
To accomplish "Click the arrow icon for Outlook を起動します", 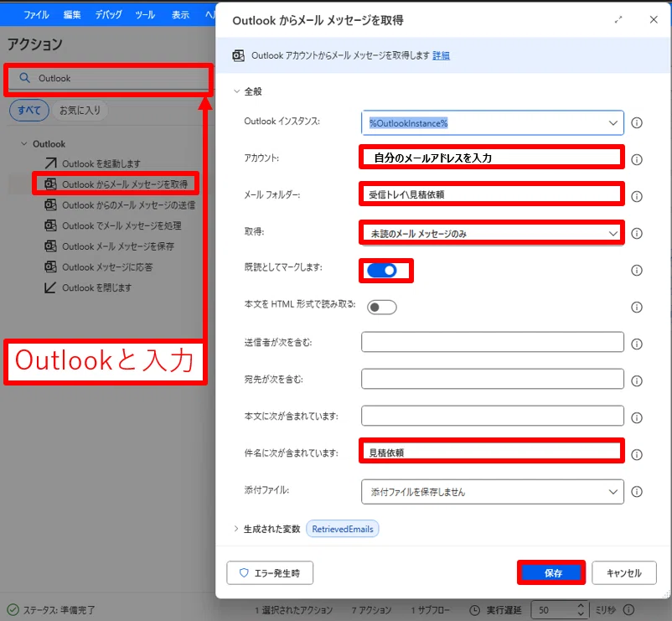I will coord(50,163).
